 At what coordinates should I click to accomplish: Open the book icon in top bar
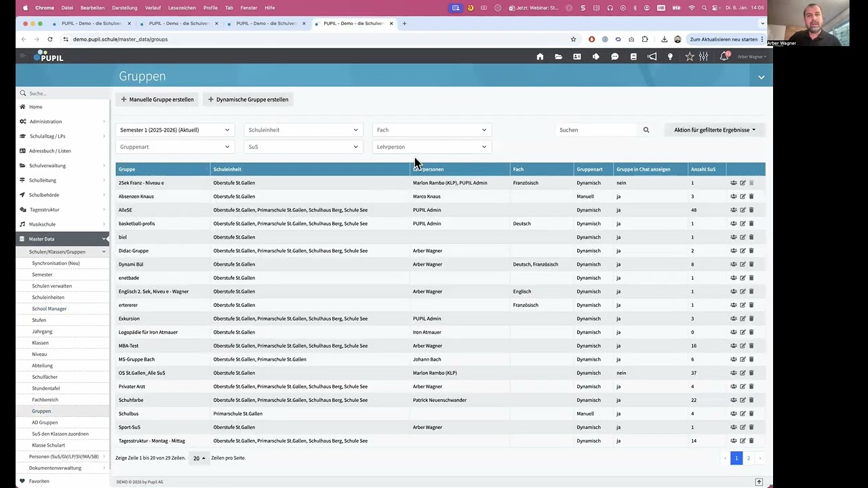click(x=633, y=57)
